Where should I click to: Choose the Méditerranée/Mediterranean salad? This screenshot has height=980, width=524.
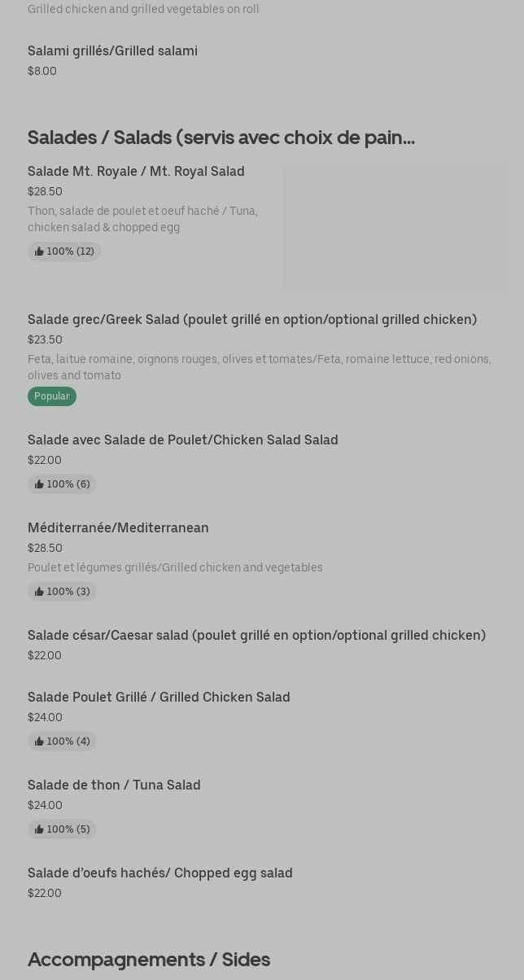(x=118, y=527)
